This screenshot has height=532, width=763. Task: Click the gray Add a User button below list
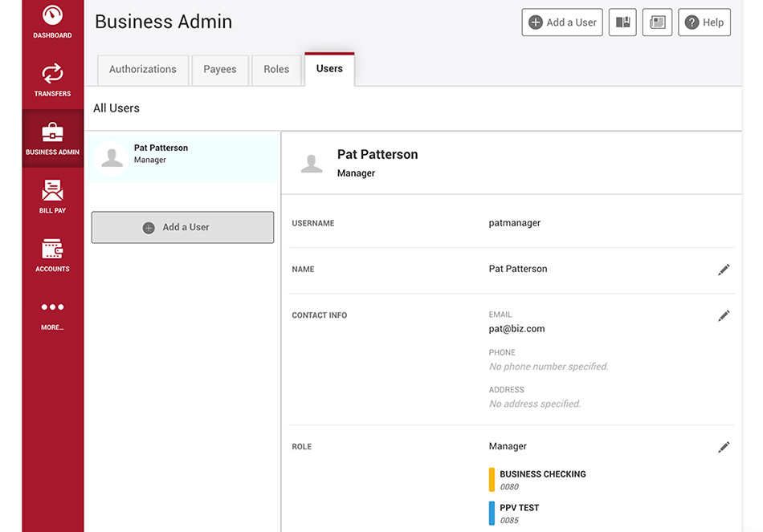[x=182, y=227]
